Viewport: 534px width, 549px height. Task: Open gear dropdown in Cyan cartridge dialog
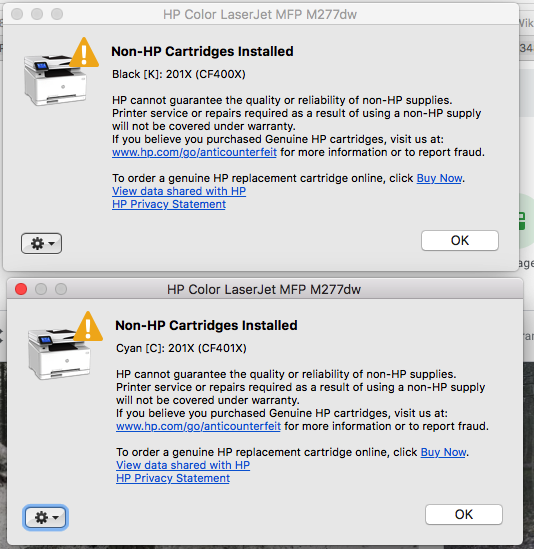[x=46, y=517]
